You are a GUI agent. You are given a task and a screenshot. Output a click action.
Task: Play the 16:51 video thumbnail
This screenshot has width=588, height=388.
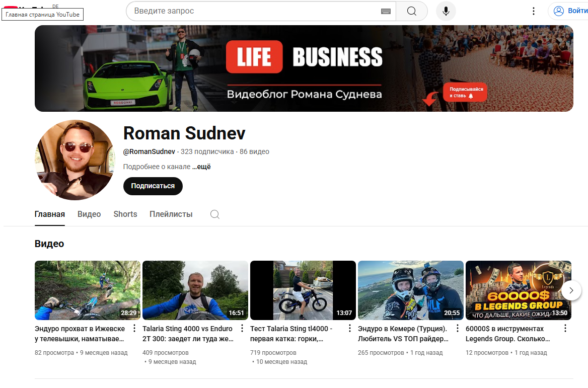(x=195, y=290)
